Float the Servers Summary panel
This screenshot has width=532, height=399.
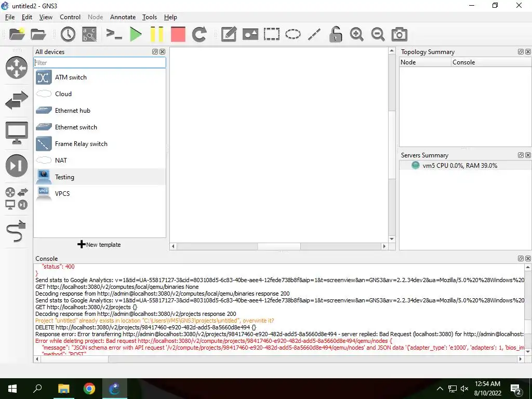tap(521, 155)
